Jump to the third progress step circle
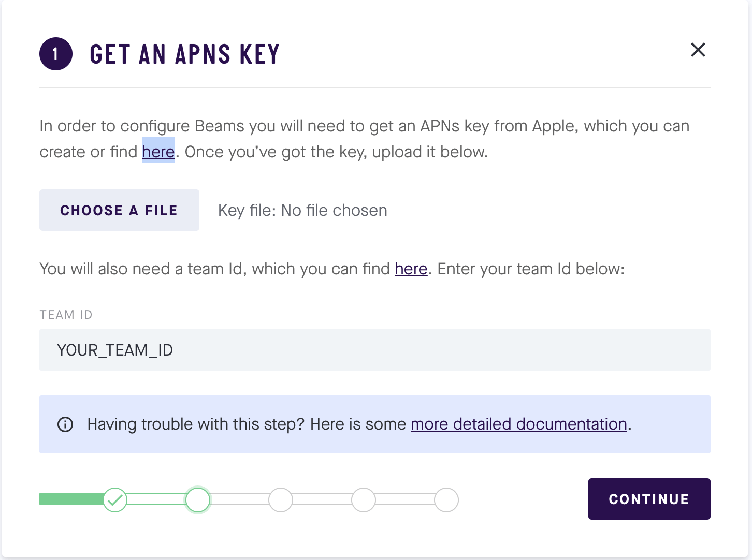This screenshot has height=560, width=752. (281, 500)
